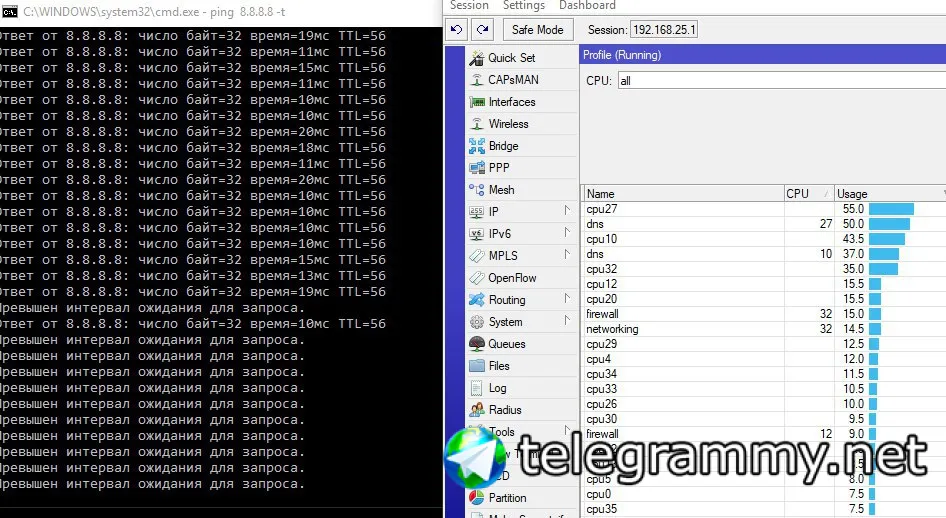
Task: Select the firewall row with CPU 32
Action: pos(765,314)
